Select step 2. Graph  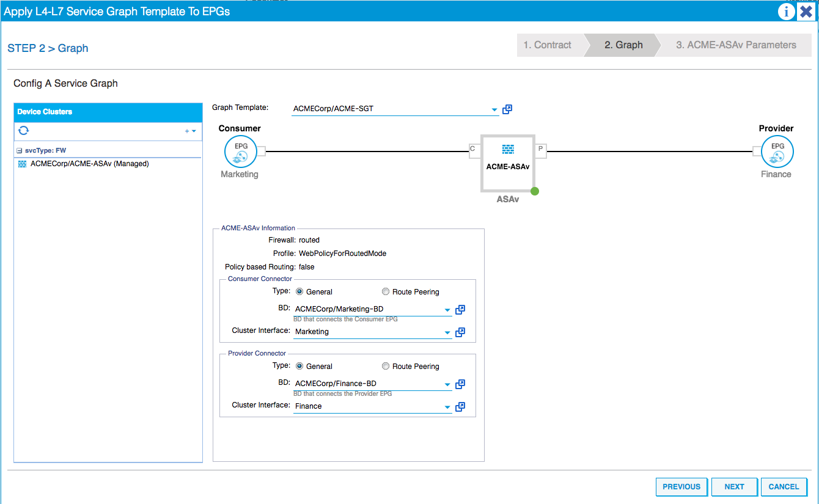[623, 45]
